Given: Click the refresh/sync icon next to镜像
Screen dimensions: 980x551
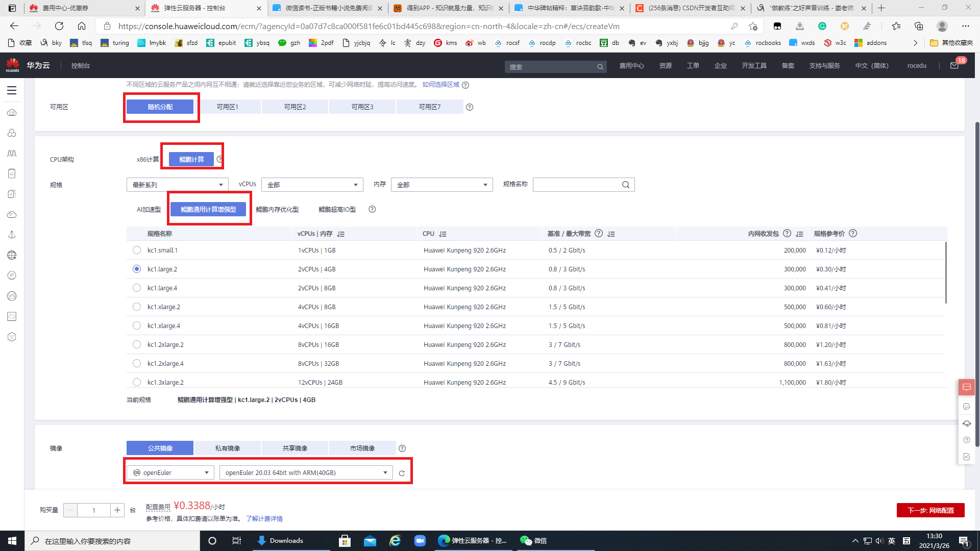Looking at the screenshot, I should (402, 472).
